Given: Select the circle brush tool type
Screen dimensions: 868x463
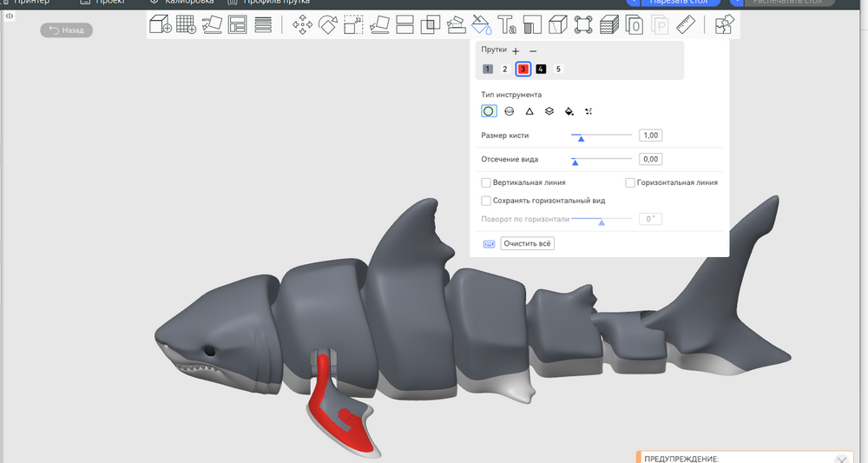Looking at the screenshot, I should point(489,111).
